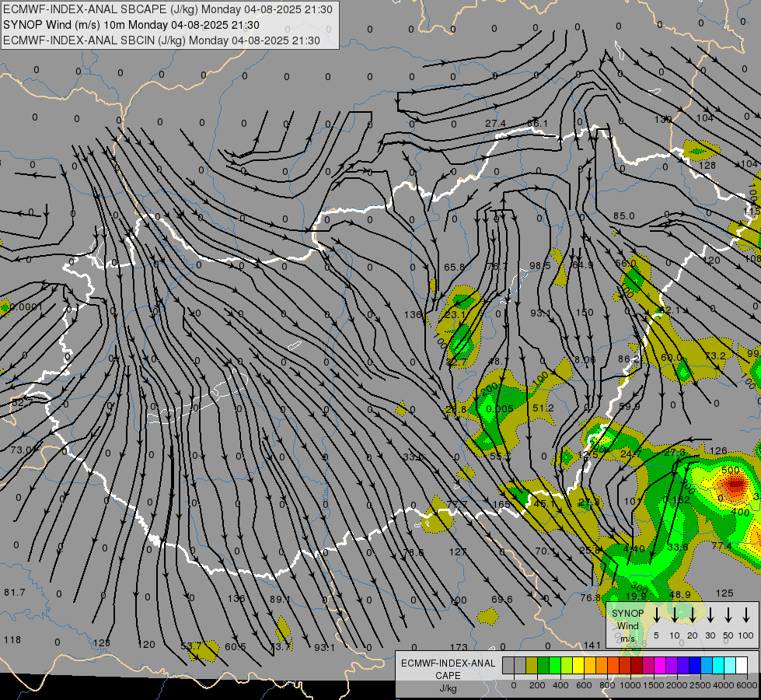Click the 127 value on the map
Screen dimensions: 761x700
[x=458, y=551]
